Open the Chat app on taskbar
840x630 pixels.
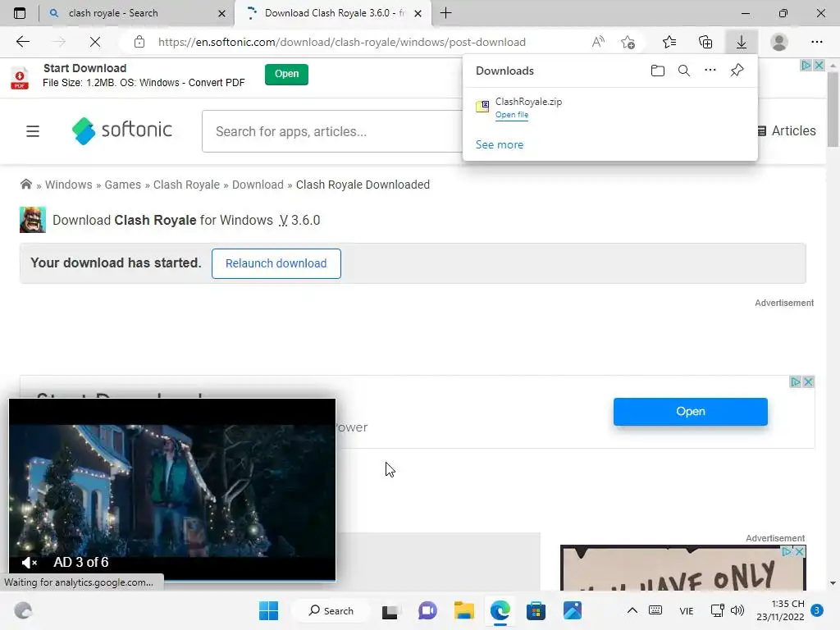(427, 610)
